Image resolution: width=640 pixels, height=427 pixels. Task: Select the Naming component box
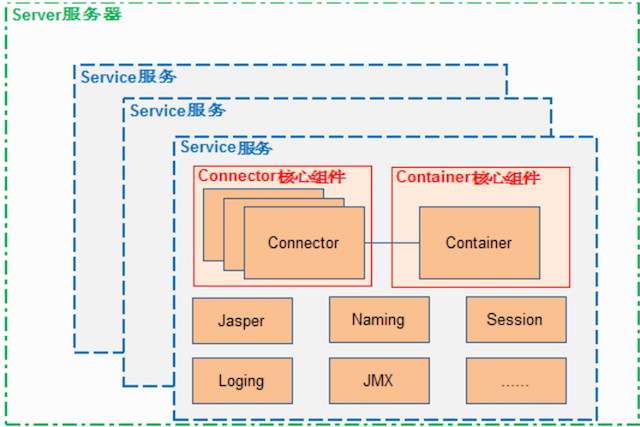pyautogui.click(x=379, y=320)
